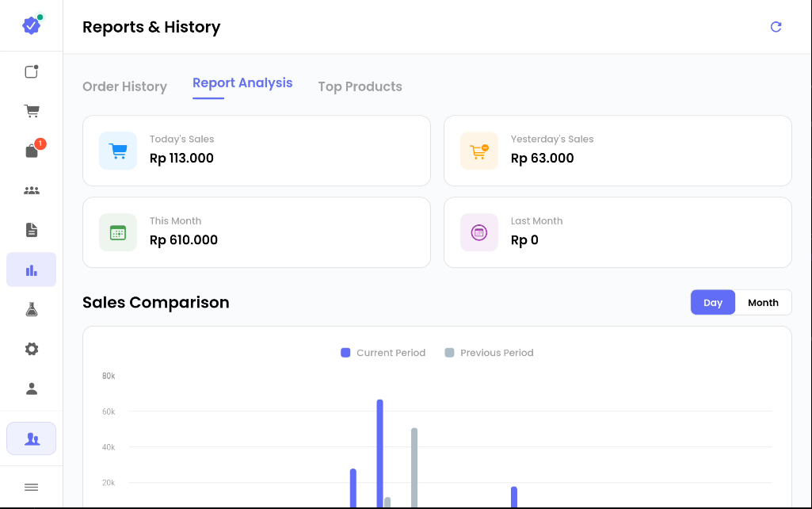Expand the sidebar with hamburger menu icon

pos(31,488)
